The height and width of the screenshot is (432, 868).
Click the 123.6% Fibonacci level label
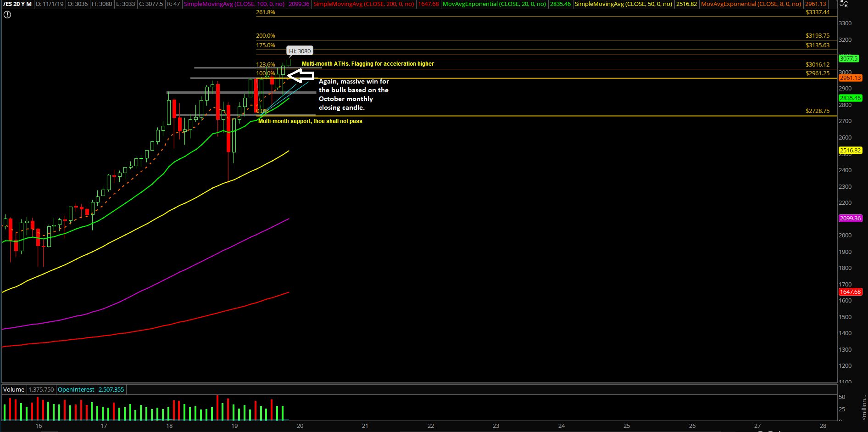266,65
